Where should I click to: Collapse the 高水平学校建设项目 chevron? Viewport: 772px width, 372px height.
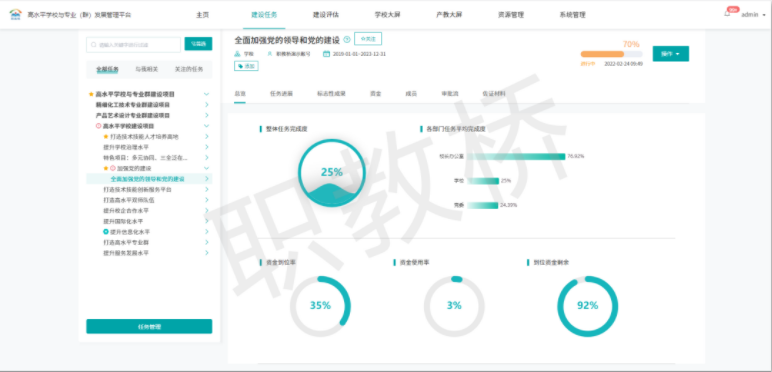pos(206,126)
